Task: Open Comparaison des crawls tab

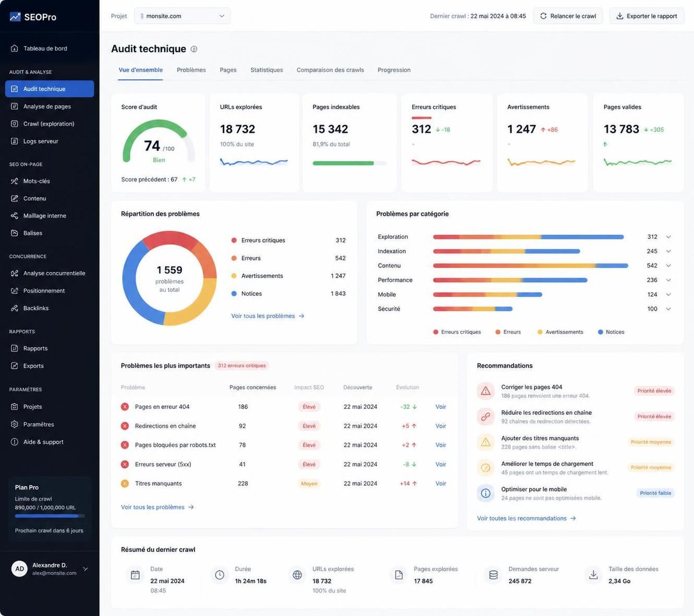Action: pyautogui.click(x=330, y=70)
